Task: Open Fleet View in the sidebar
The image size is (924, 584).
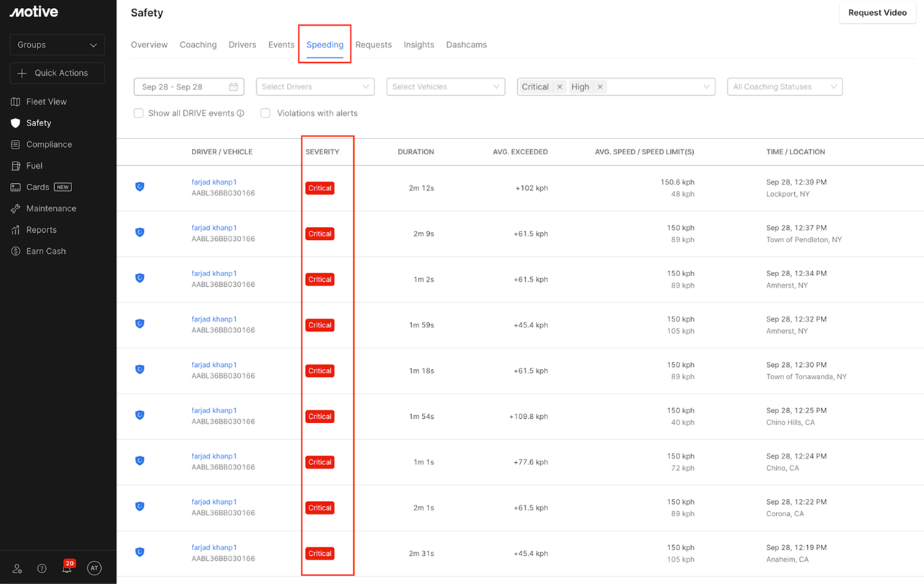Action: [46, 102]
